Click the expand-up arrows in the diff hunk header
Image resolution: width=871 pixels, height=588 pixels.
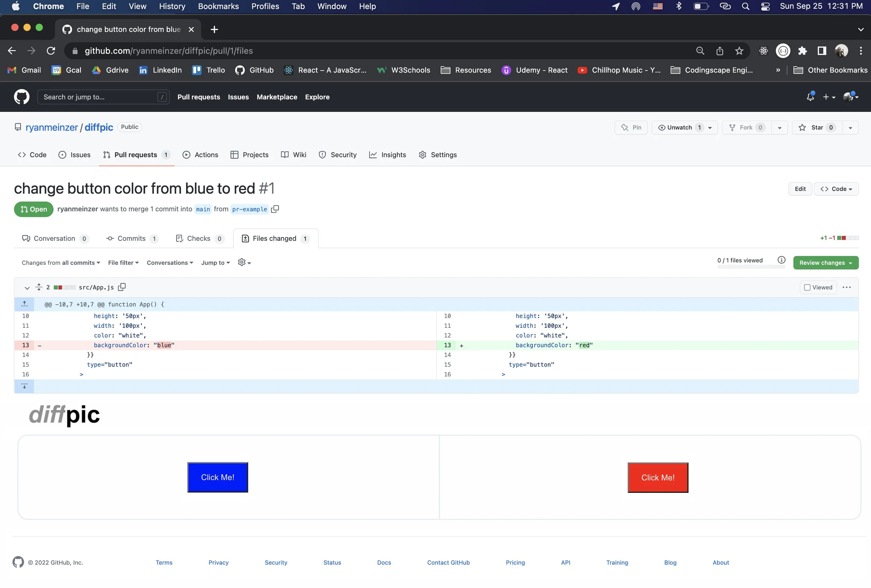click(24, 304)
